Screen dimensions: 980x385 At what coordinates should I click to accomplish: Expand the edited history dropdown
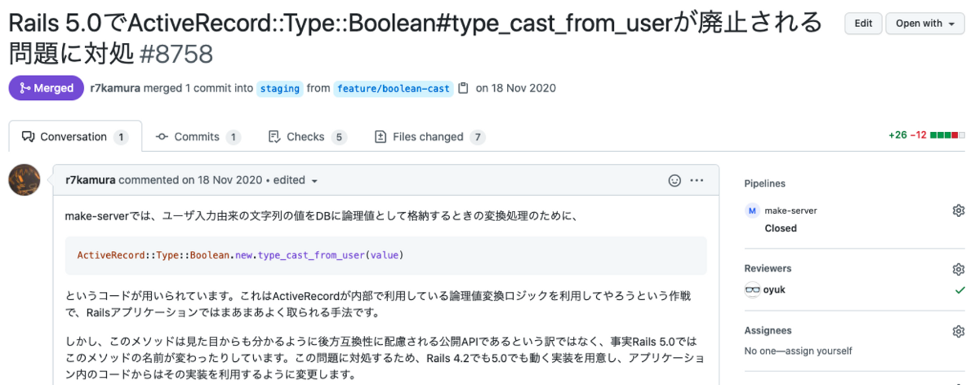click(x=314, y=181)
